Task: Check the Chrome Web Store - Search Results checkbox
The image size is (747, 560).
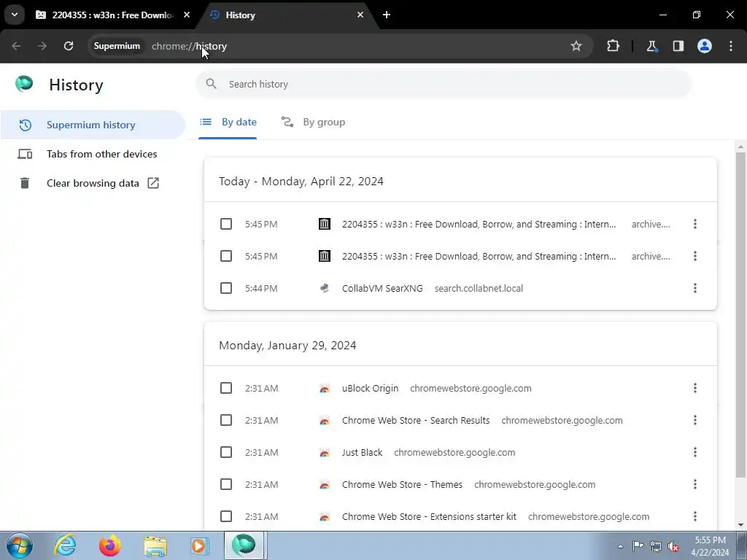Action: coord(226,420)
